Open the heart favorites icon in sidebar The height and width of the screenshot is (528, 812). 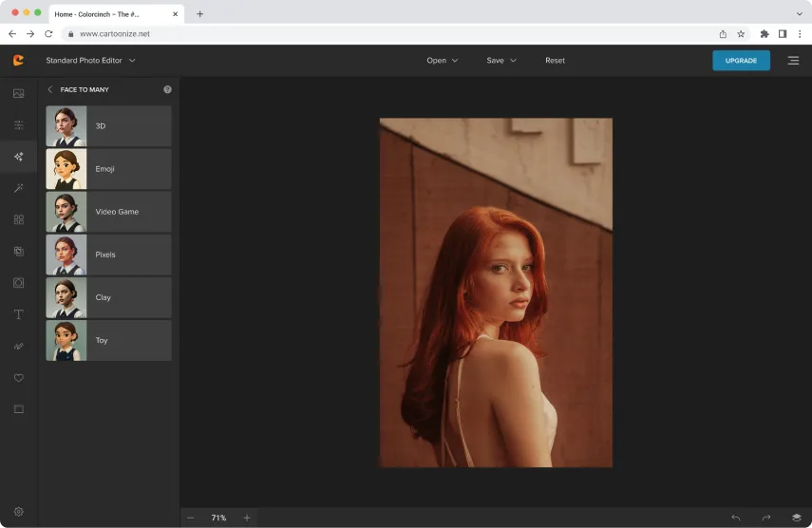click(x=18, y=378)
